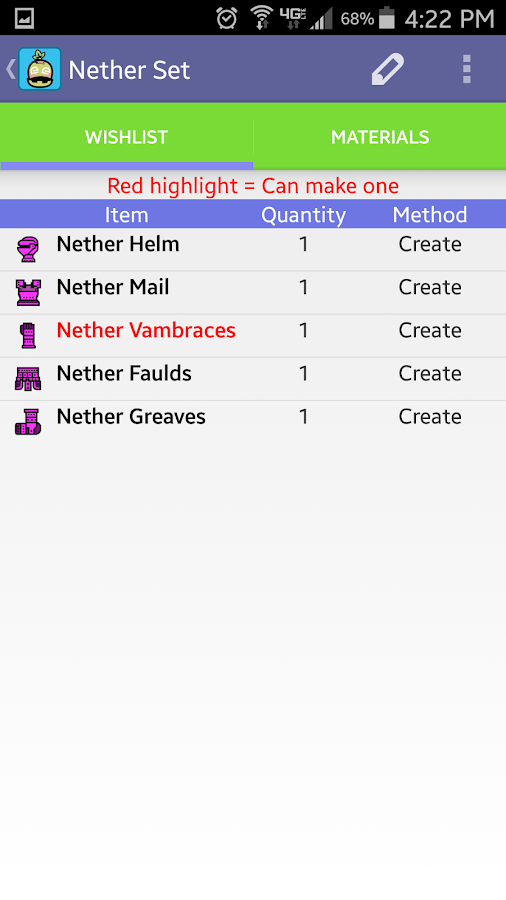Open the Nether Helm item name

pos(118,244)
